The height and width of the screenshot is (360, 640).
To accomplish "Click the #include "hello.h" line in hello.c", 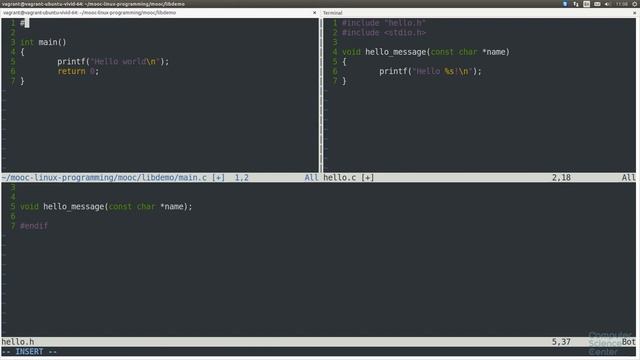I will (384, 23).
